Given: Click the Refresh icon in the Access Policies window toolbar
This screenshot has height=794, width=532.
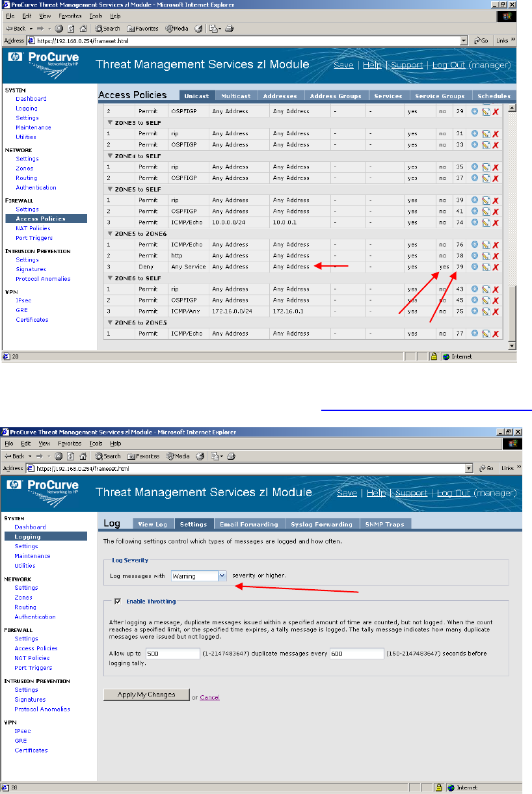Looking at the screenshot, I should 71,29.
